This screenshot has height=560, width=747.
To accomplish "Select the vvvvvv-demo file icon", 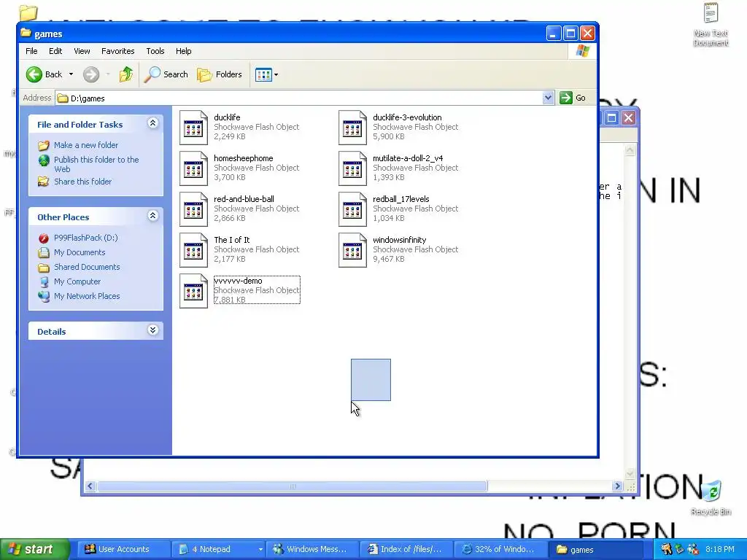I will [x=193, y=291].
